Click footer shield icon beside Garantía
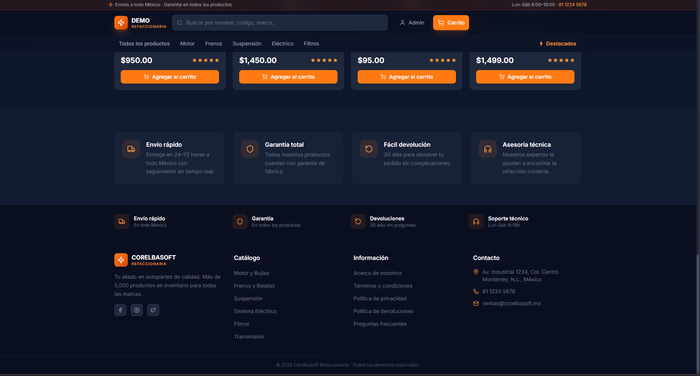Screen dimensions: 700x376 240,221
